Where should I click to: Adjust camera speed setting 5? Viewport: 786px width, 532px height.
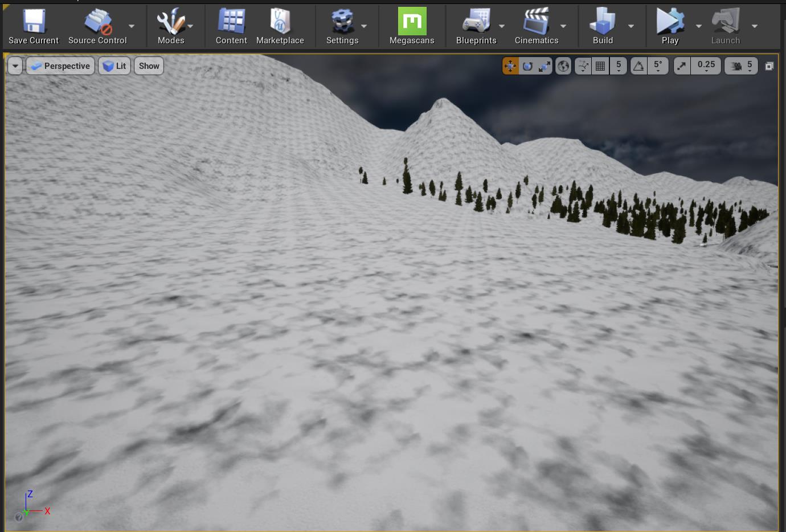[741, 66]
